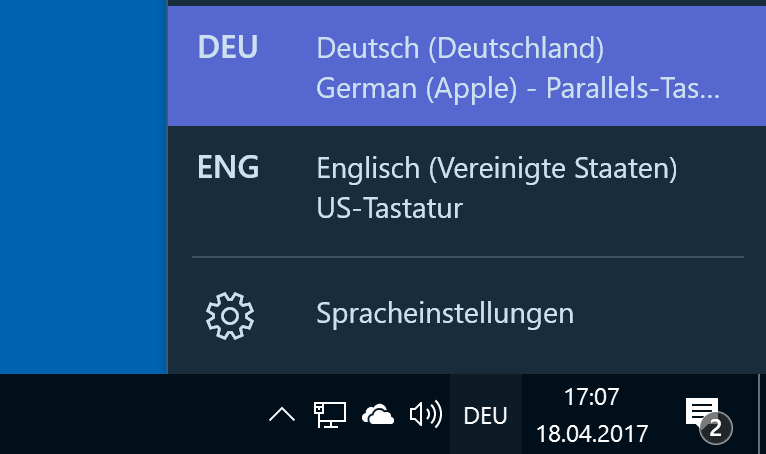This screenshot has height=454, width=766.
Task: Open the OneDrive cloud tray icon
Action: (378, 415)
